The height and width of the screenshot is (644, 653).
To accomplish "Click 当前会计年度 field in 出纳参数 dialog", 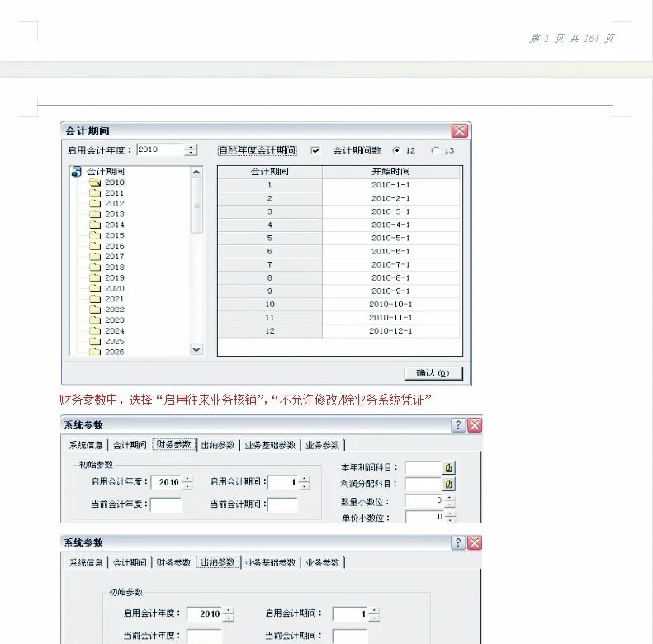I will pyautogui.click(x=205, y=637).
